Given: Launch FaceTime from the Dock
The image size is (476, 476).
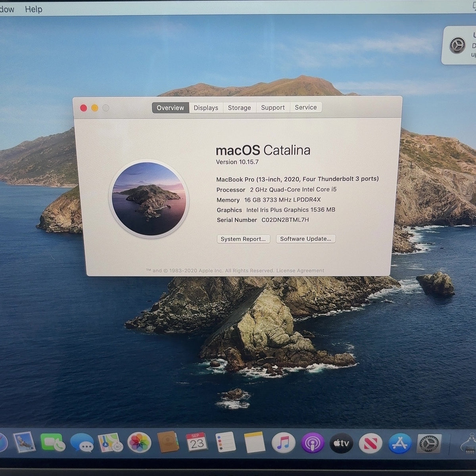Looking at the screenshot, I should point(53,443).
